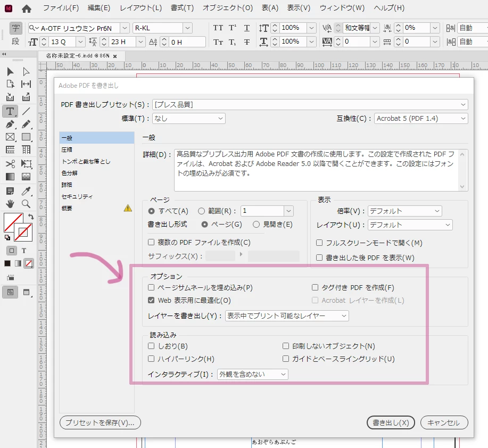Switch to paragraph formatting controls (段)
The height and width of the screenshot is (448, 488).
point(15,42)
